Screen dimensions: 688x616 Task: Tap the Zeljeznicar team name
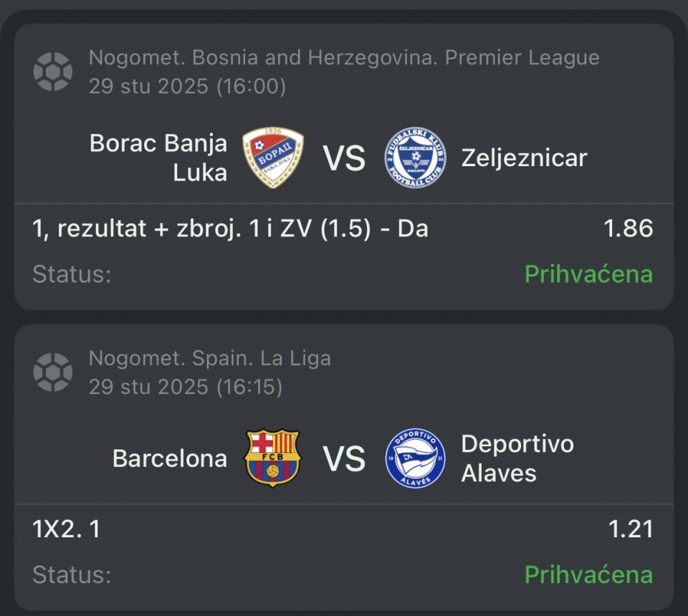point(524,158)
